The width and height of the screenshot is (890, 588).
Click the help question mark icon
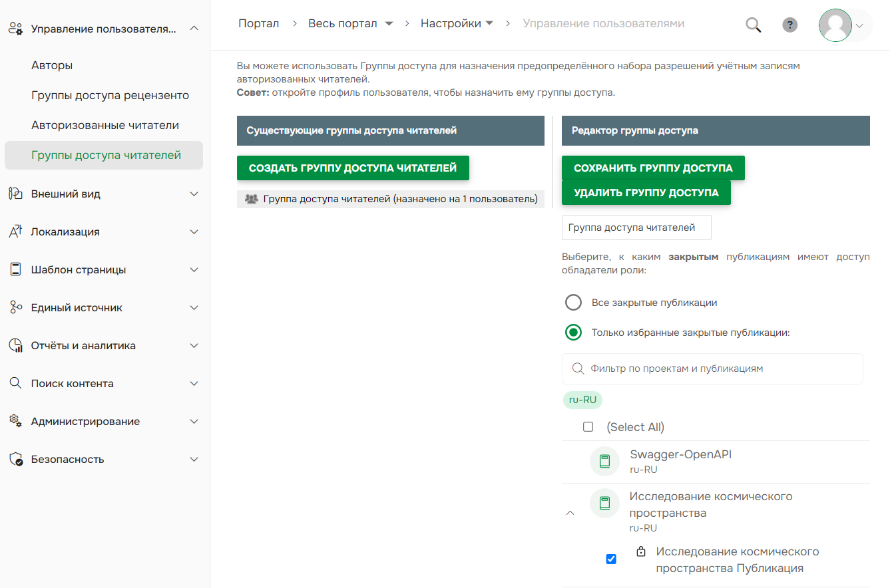pyautogui.click(x=789, y=25)
